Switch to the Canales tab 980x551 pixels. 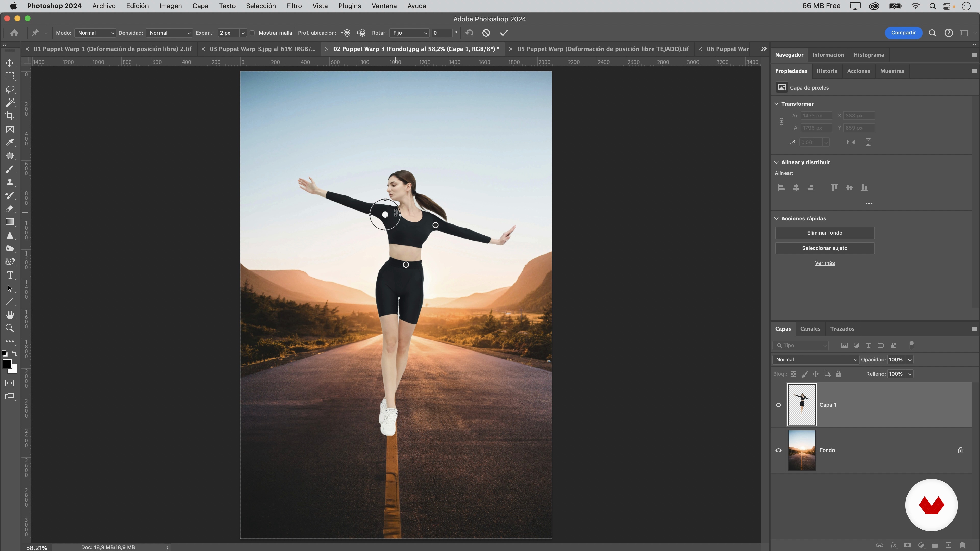pos(810,329)
